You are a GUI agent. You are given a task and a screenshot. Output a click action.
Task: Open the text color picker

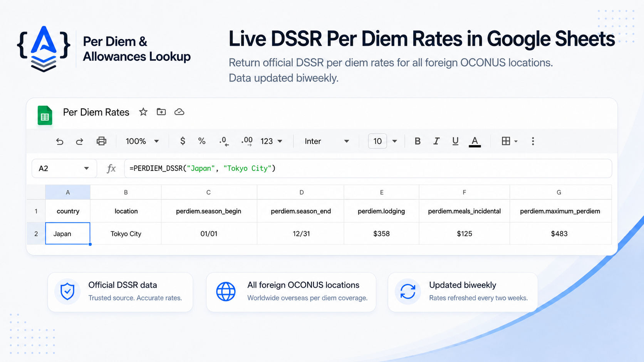point(475,142)
